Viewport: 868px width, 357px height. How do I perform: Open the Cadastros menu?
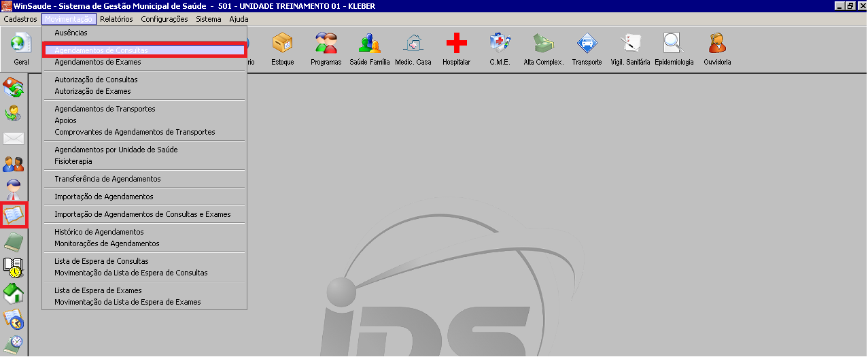(20, 19)
